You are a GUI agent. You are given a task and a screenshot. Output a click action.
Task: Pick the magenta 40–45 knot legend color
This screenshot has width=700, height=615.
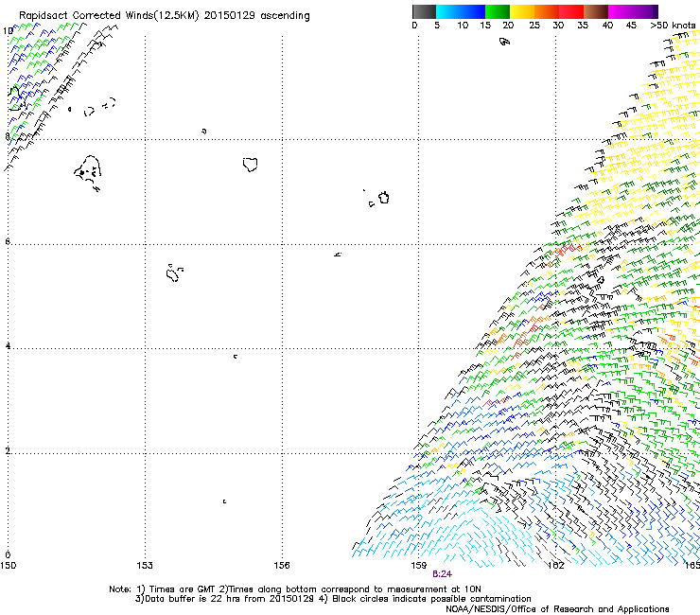[x=621, y=11]
